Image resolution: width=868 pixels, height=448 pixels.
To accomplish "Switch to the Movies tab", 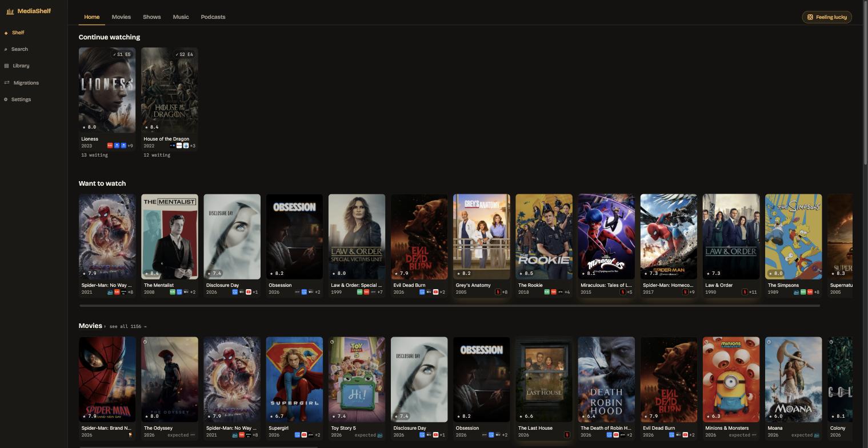I will 121,17.
